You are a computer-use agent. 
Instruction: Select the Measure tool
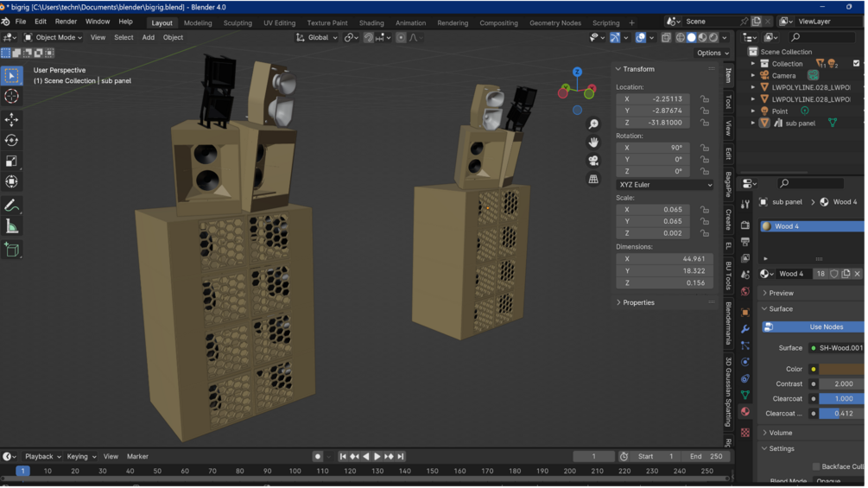coord(11,226)
